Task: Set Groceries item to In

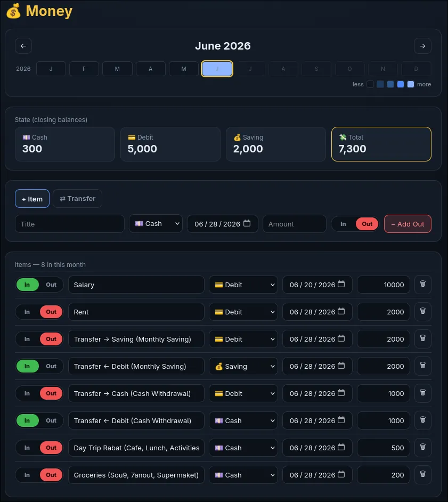Action: coord(27,475)
